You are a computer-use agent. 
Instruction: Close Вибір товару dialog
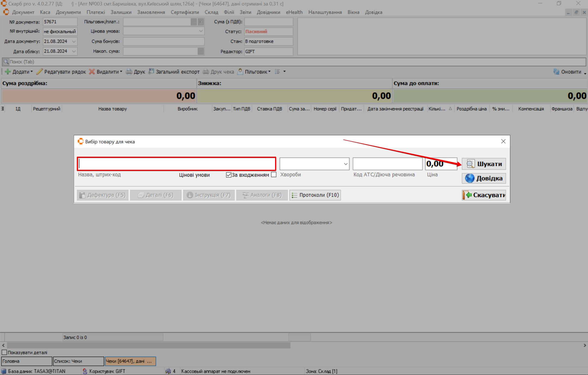click(503, 141)
